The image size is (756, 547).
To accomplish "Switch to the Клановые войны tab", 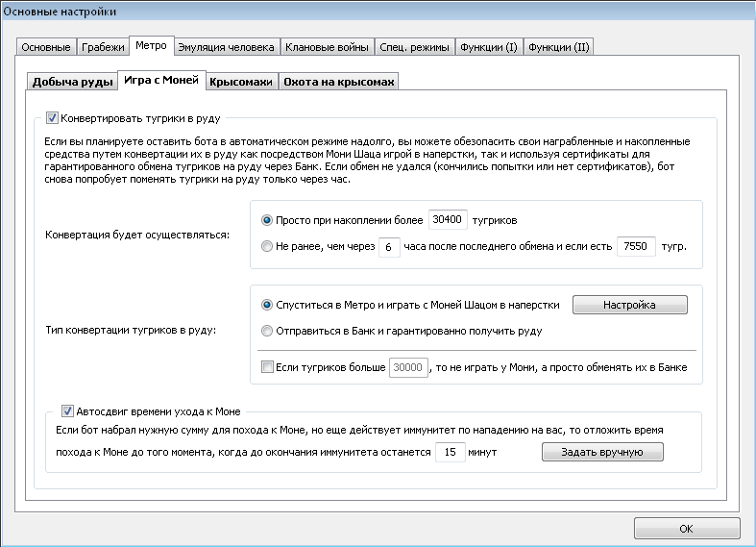I will click(327, 47).
